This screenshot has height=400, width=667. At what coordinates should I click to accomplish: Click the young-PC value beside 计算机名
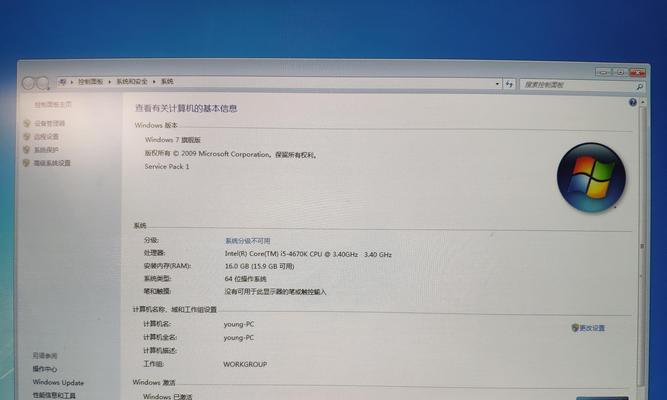tap(239, 324)
